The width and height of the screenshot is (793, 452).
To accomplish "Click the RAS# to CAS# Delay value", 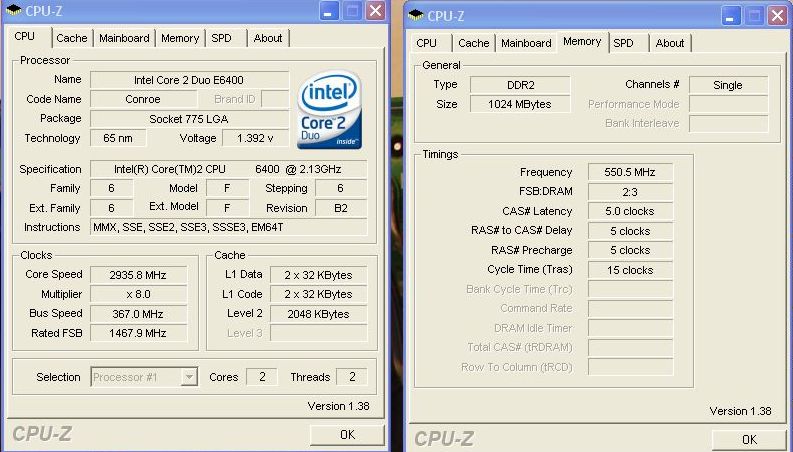I will (630, 231).
